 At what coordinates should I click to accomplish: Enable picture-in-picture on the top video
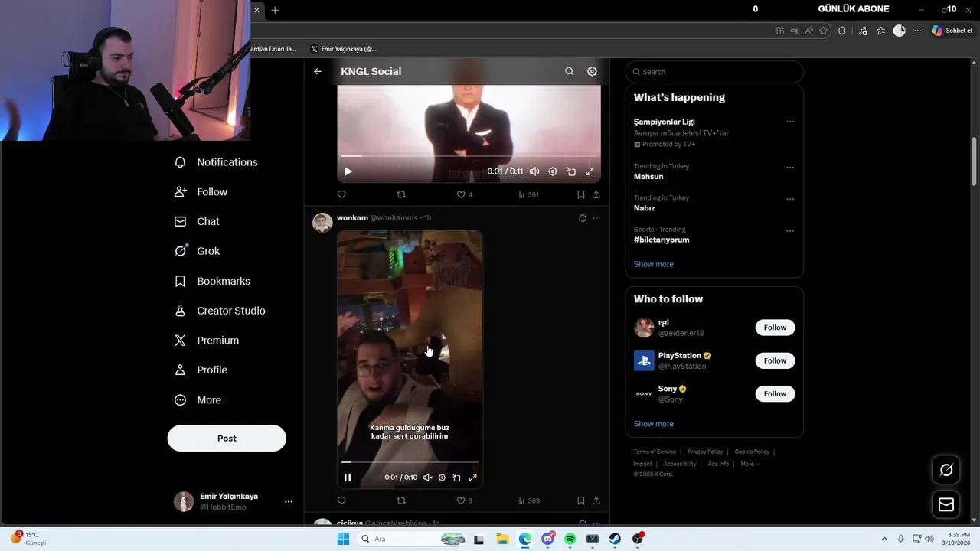coord(571,171)
